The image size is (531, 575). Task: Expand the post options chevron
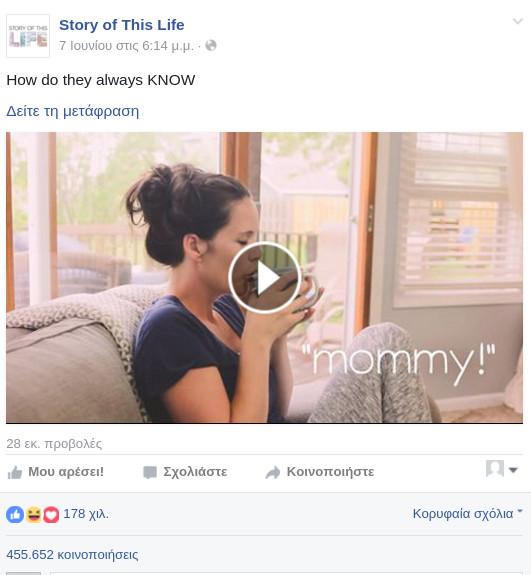[x=517, y=21]
